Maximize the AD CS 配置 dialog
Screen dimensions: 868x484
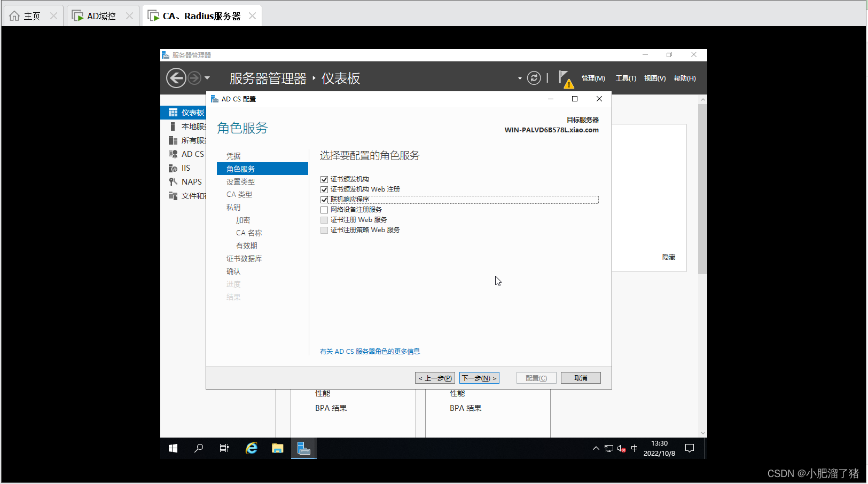click(575, 99)
